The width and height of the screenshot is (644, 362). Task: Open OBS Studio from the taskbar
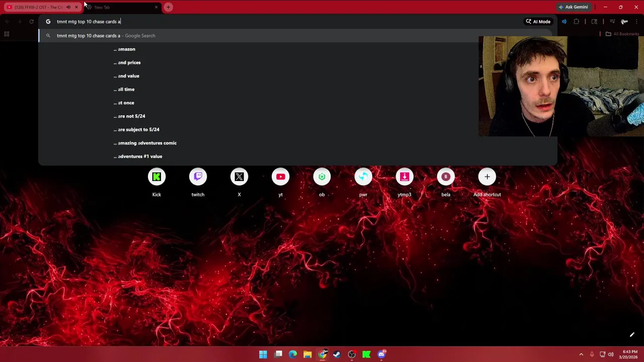352,354
